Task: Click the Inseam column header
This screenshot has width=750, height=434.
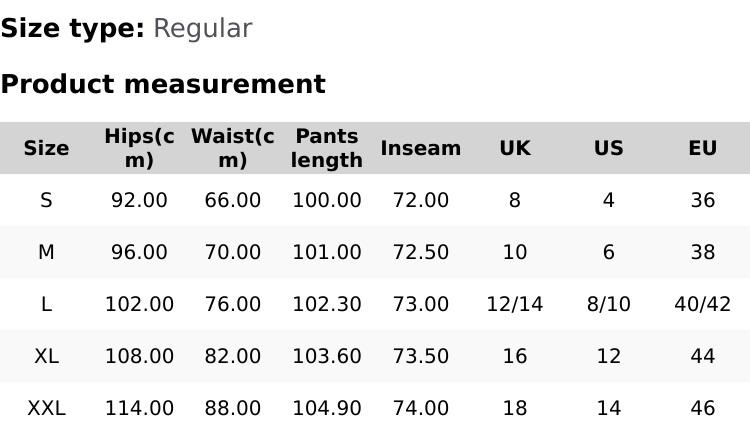Action: tap(421, 148)
